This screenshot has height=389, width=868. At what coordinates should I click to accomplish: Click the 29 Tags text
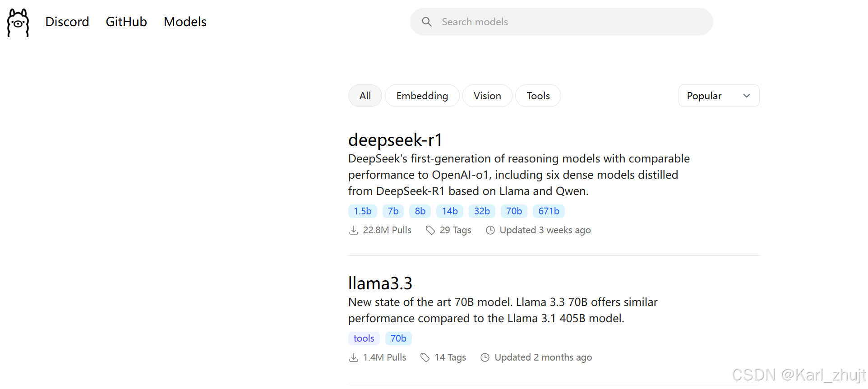pyautogui.click(x=455, y=230)
